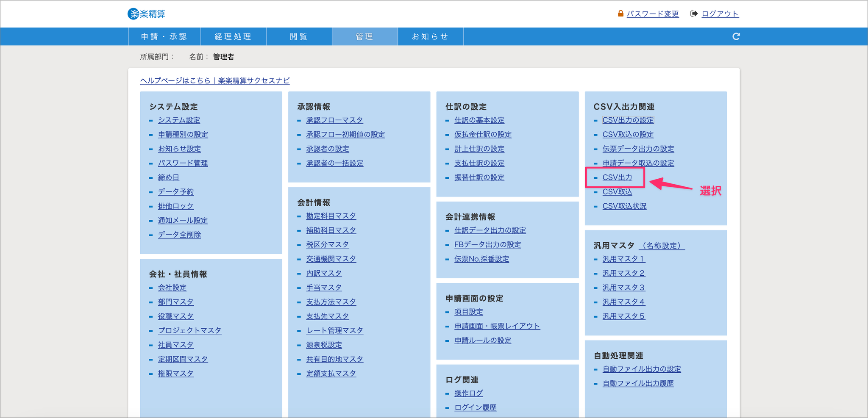The width and height of the screenshot is (868, 418).
Task: Select the 管理 tab
Action: click(365, 36)
